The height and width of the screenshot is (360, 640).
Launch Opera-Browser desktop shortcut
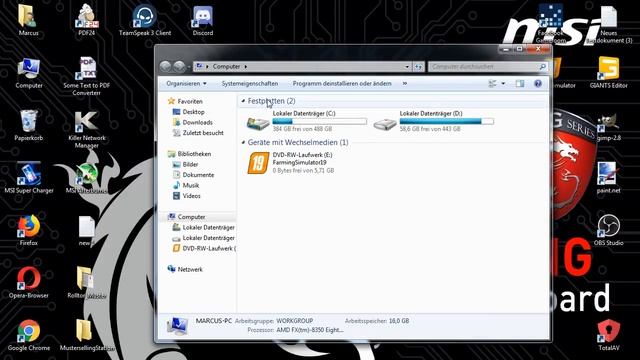point(29,283)
